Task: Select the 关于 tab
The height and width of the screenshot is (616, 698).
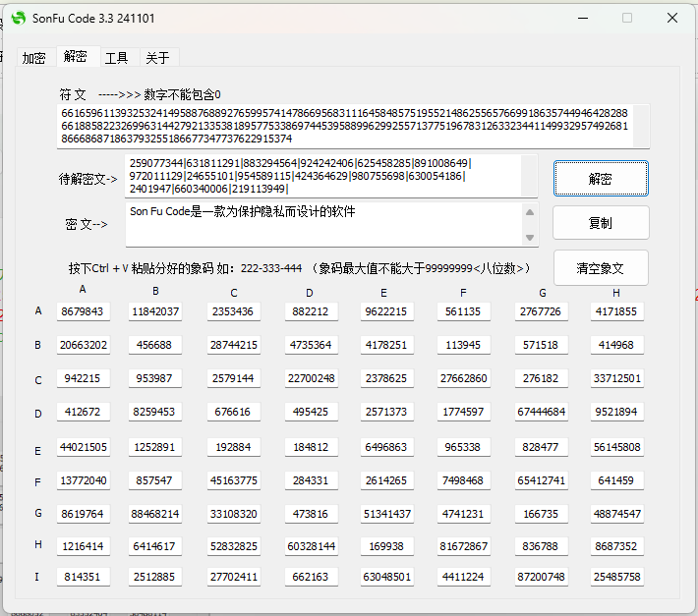Action: click(x=157, y=58)
